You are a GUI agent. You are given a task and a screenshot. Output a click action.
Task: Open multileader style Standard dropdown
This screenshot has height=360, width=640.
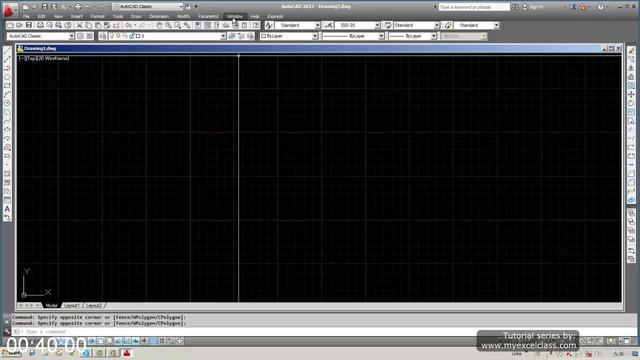[496, 25]
